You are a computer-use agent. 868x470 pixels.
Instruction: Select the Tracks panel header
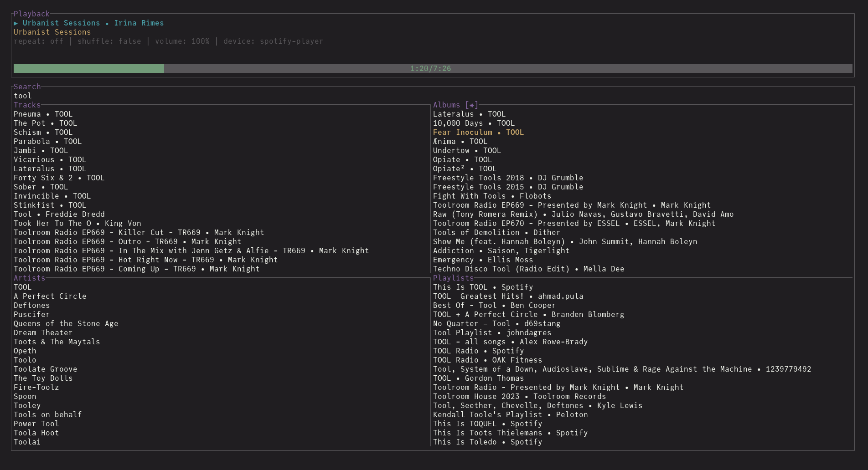pos(27,105)
